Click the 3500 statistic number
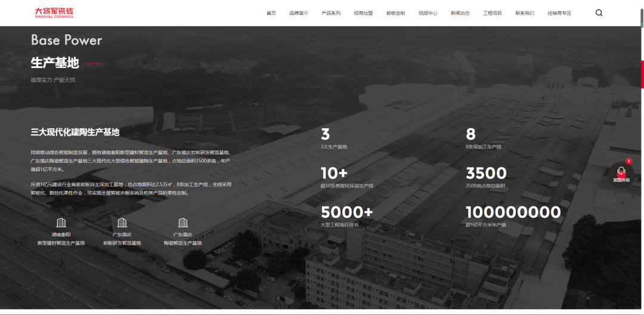 [x=487, y=174]
